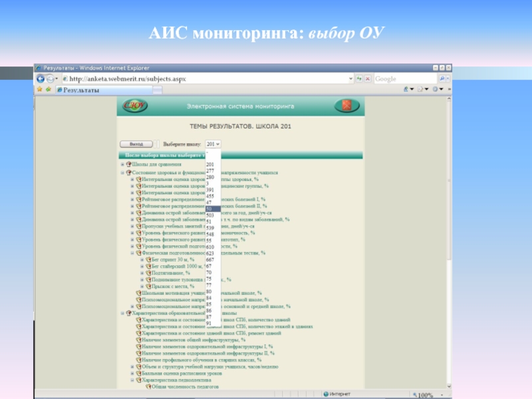The width and height of the screenshot is (532, 399).
Task: Go back with the IE Back arrow
Action: 41,78
